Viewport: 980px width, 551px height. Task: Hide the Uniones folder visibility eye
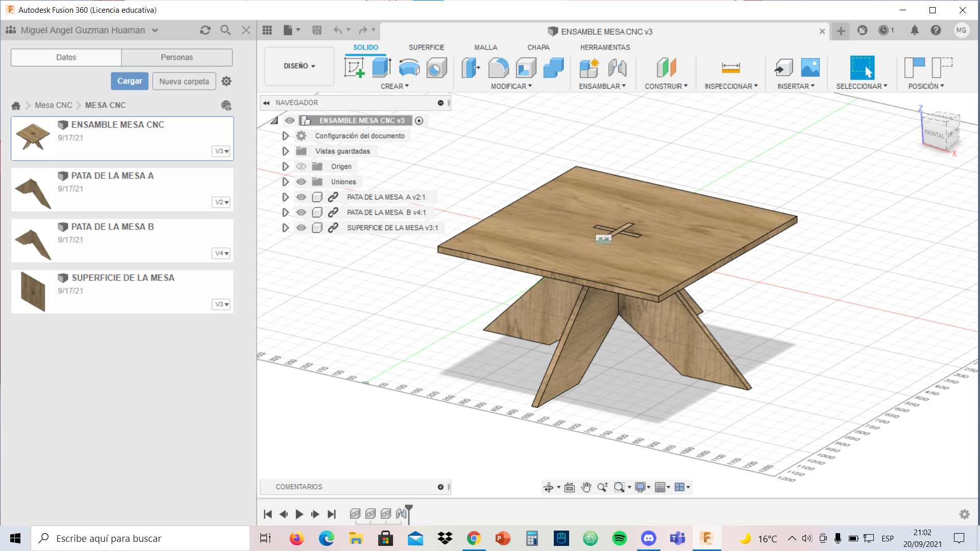pos(301,182)
